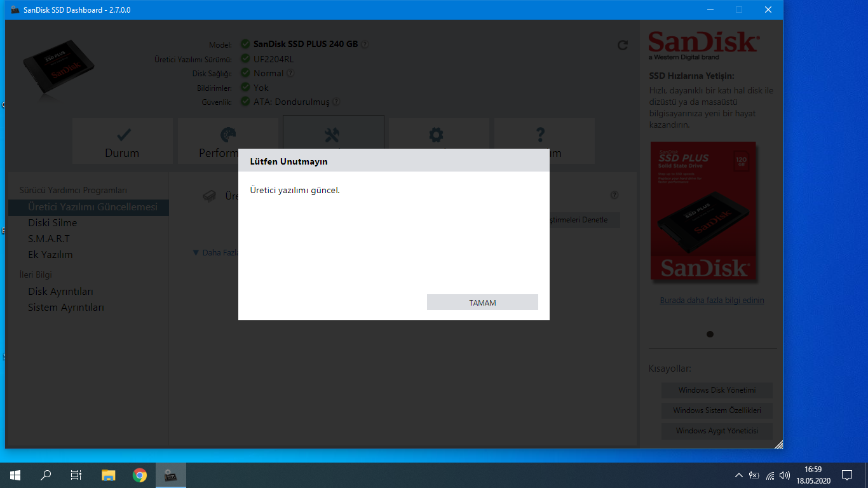Open Task View on taskbar
Viewport: 868px width, 488px height.
click(76, 475)
